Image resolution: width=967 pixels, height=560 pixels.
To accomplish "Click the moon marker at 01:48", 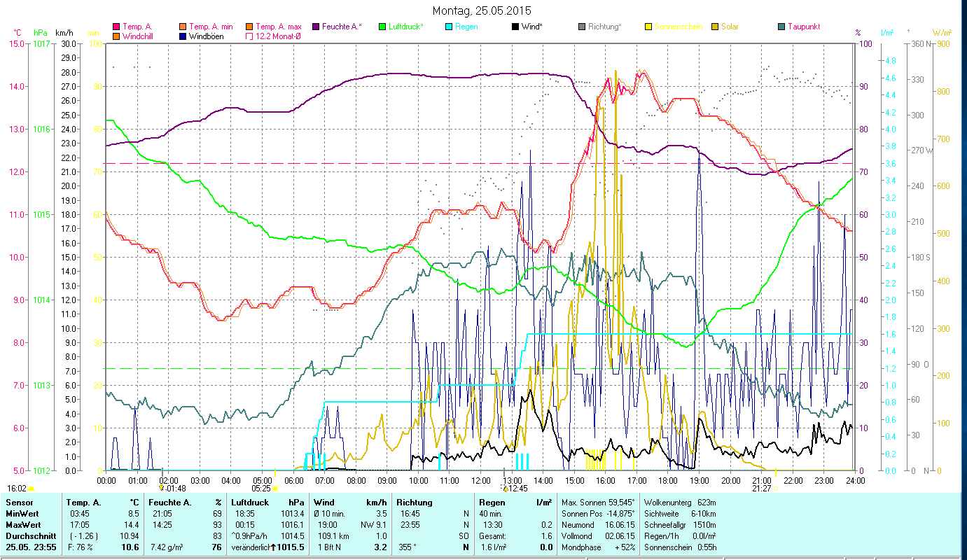I will [162, 488].
